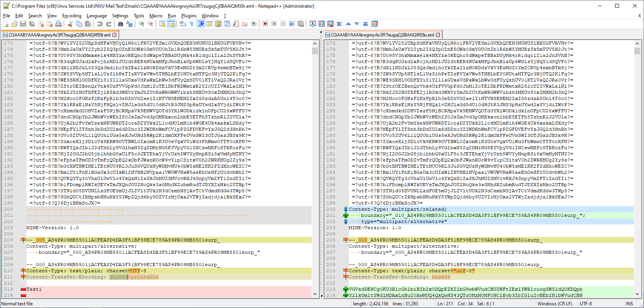The image size is (644, 308).
Task: Open Folder as Workspace icon
Action: pyautogui.click(x=245, y=24)
